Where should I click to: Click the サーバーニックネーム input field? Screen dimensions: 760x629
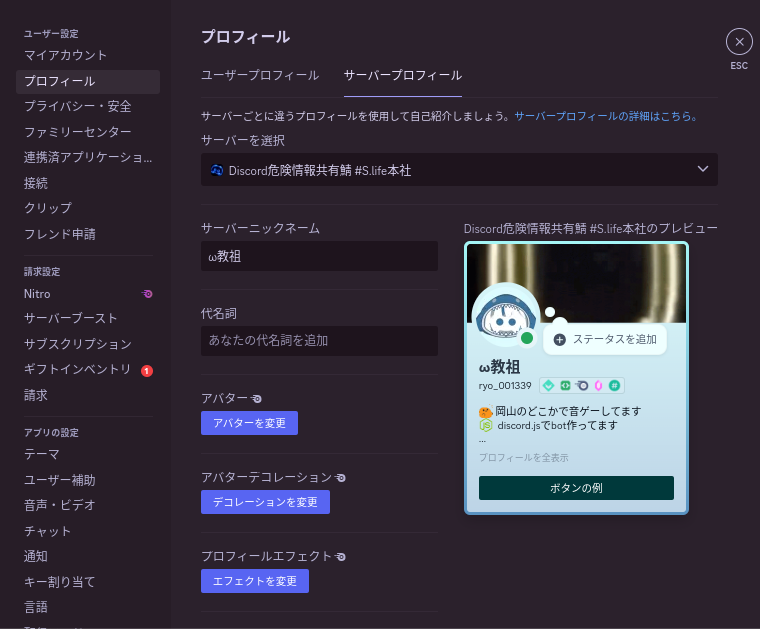point(319,256)
